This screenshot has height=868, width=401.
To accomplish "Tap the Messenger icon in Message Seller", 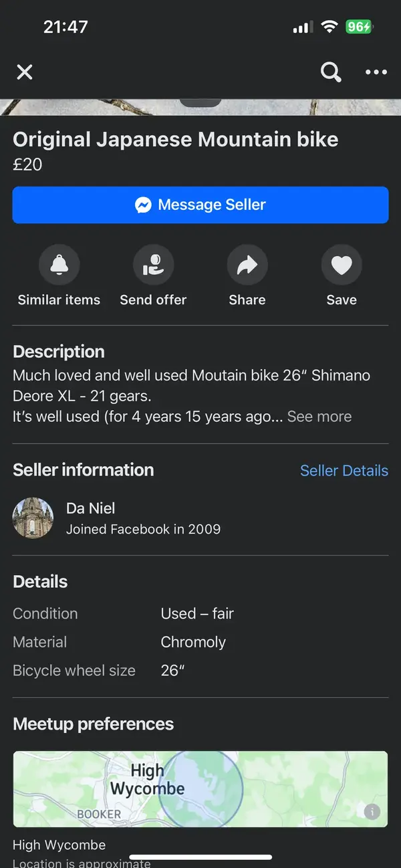I will click(x=143, y=205).
